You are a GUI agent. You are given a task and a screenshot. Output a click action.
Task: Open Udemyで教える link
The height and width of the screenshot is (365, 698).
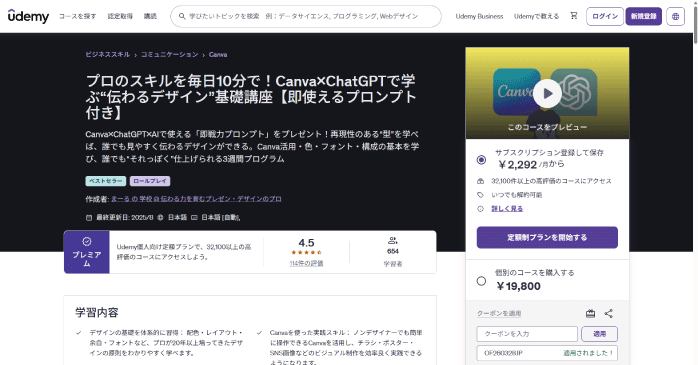point(536,16)
